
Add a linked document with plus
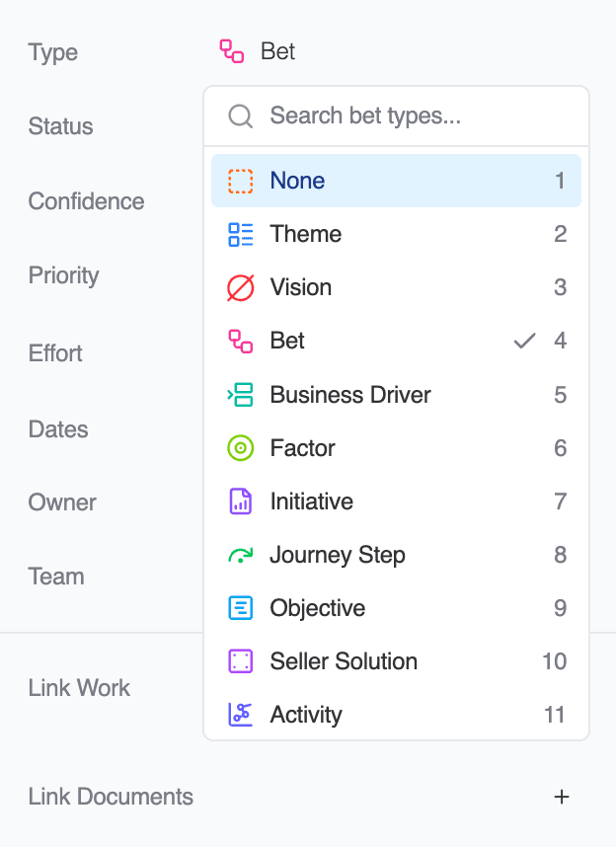[562, 797]
